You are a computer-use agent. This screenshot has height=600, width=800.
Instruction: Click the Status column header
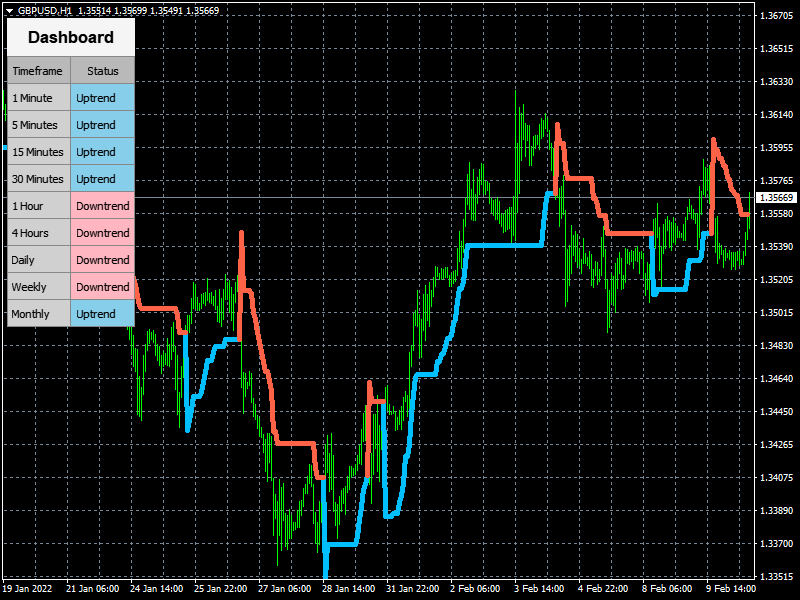[103, 70]
